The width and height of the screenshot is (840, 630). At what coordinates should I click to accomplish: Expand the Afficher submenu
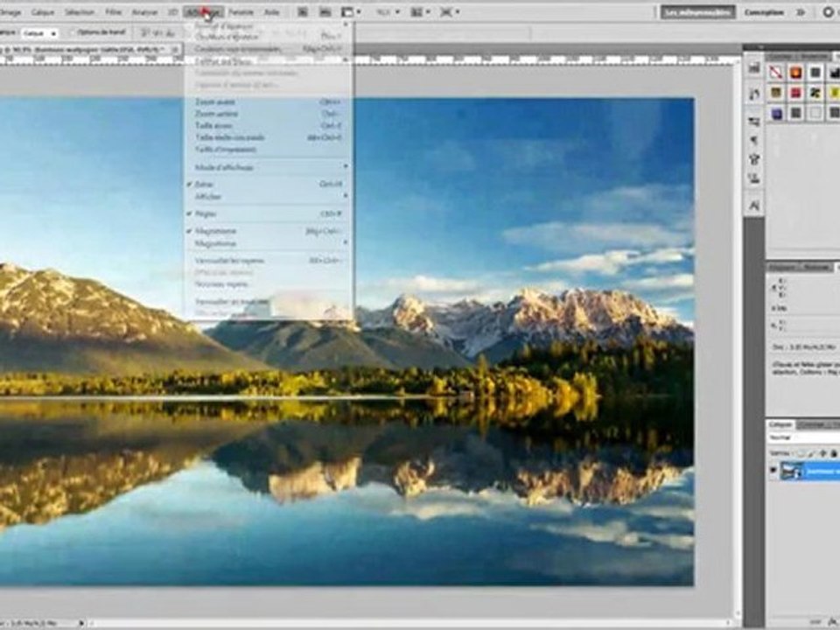tap(268, 197)
